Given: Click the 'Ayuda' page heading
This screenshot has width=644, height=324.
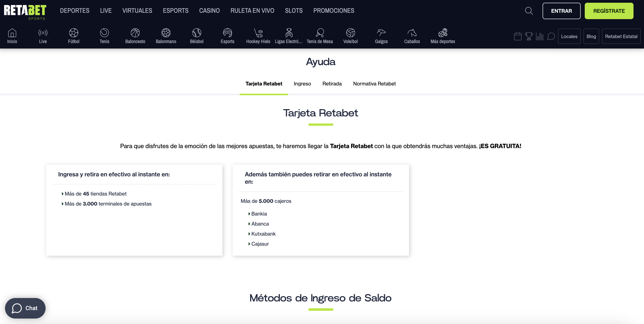Looking at the screenshot, I should coord(320,62).
